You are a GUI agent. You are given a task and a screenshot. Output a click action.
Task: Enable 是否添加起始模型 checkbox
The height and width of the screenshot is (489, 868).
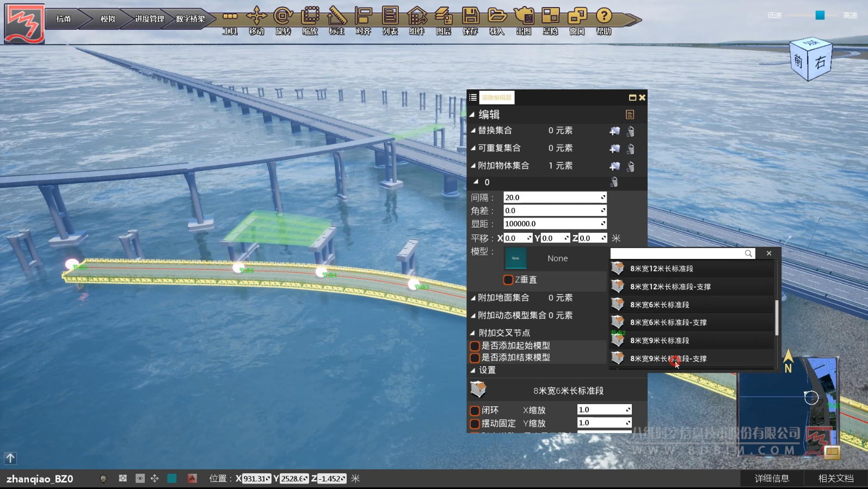[x=475, y=346]
